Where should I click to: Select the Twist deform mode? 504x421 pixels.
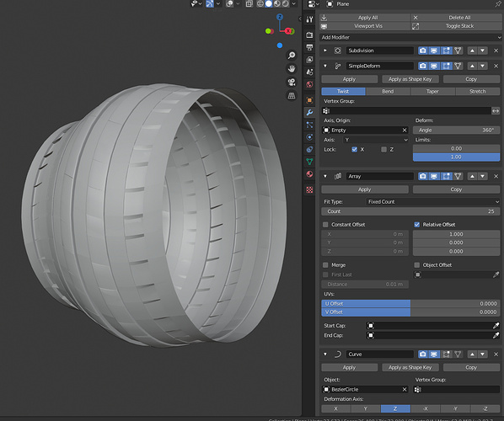pyautogui.click(x=343, y=92)
